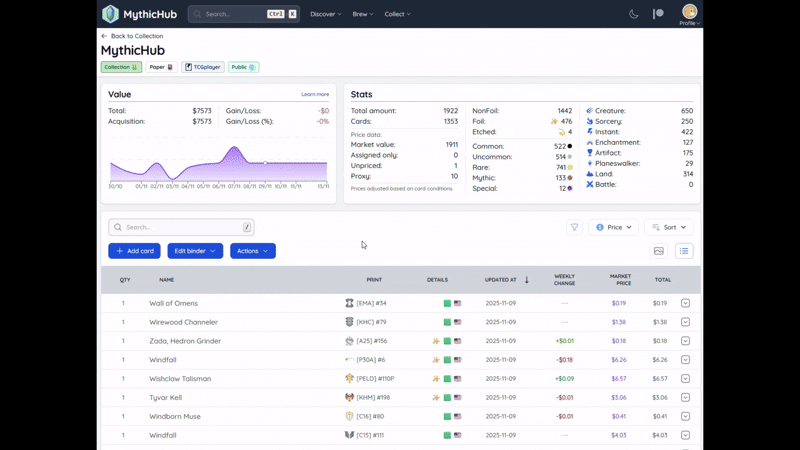The image size is (800, 450).
Task: Open the Sort dropdown
Action: [x=669, y=227]
